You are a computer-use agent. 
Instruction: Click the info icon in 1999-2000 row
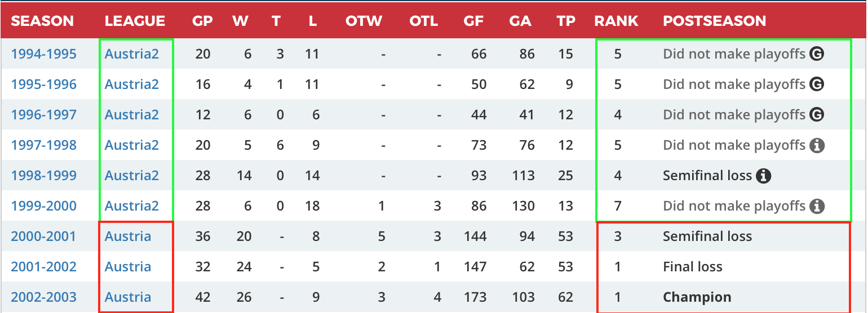pos(817,206)
